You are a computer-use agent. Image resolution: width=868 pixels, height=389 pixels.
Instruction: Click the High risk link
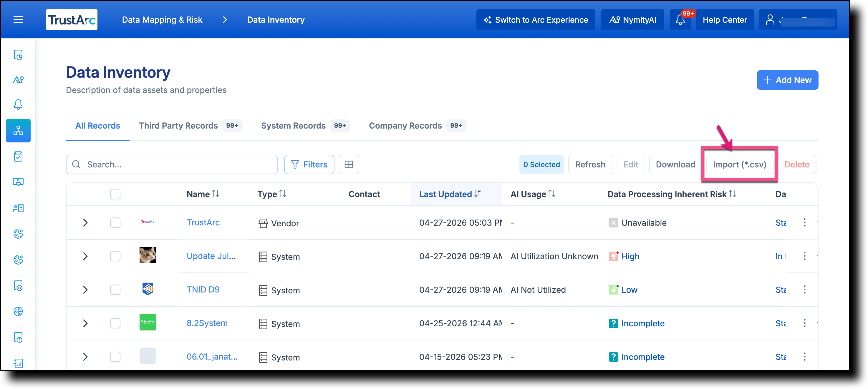point(630,256)
